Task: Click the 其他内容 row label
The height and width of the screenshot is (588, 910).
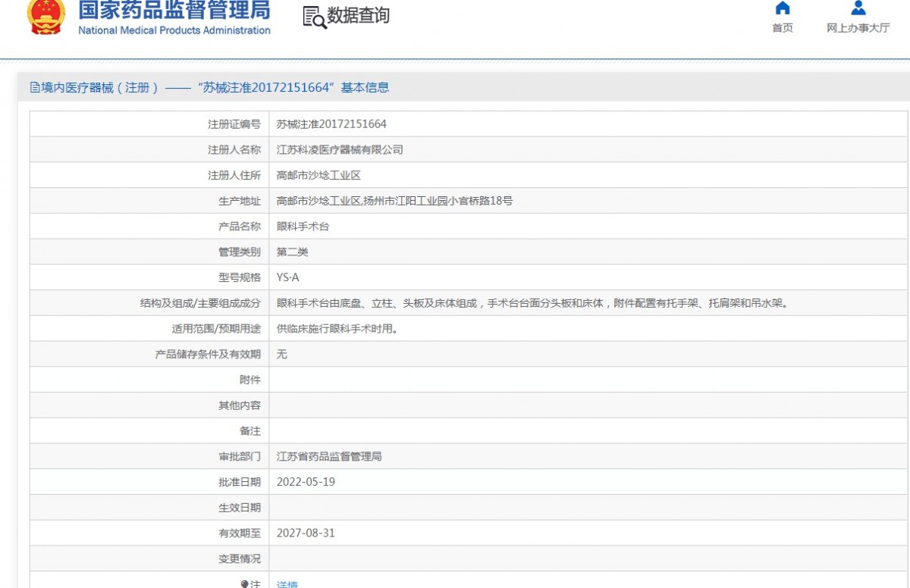Action: pos(240,405)
